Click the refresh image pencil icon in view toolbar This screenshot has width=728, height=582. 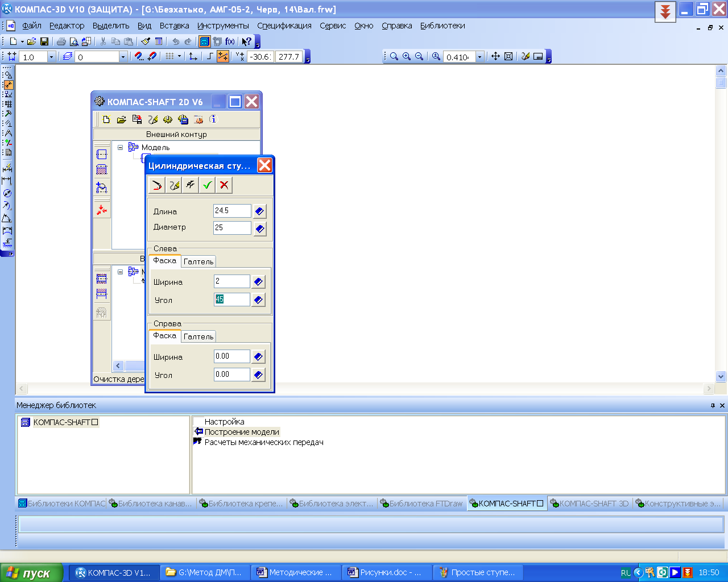[x=526, y=57]
